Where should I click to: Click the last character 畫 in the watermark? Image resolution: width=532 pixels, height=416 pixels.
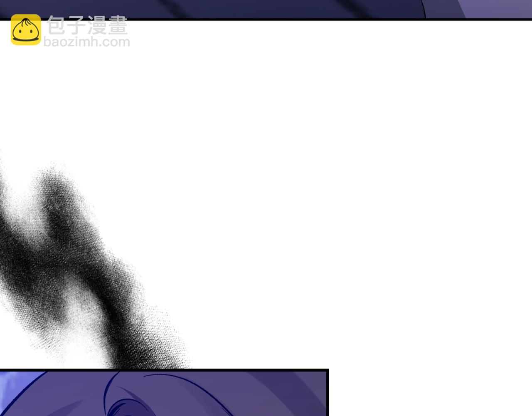click(x=117, y=26)
